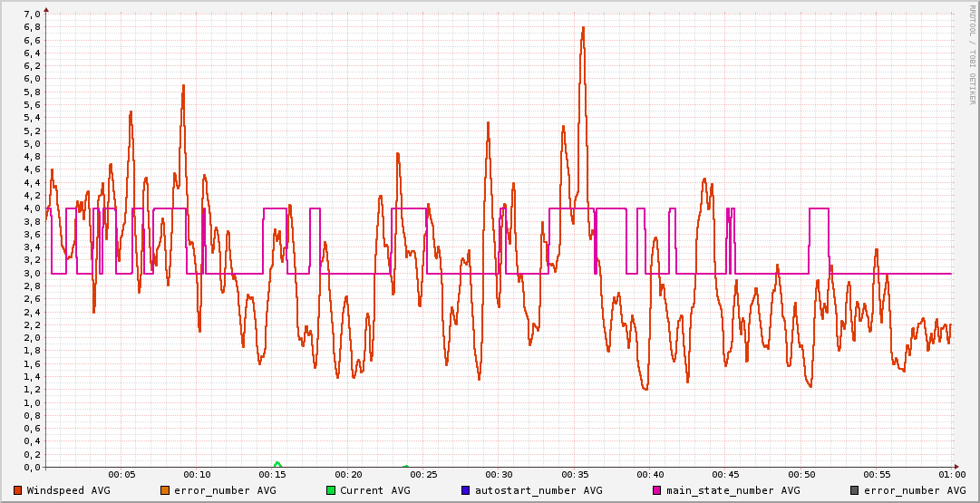Click the red Windspeed legend swatch

[x=18, y=490]
